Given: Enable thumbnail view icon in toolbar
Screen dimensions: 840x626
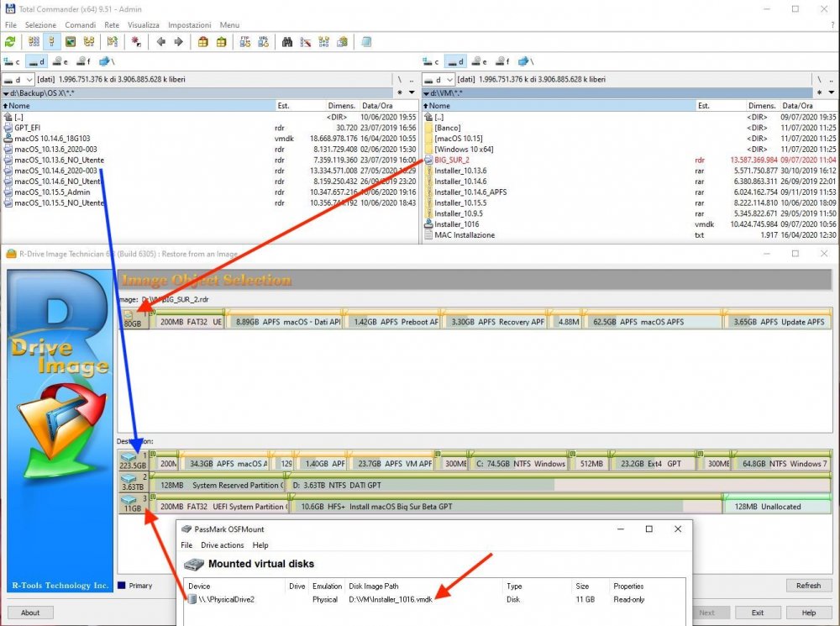Looking at the screenshot, I should [x=71, y=42].
